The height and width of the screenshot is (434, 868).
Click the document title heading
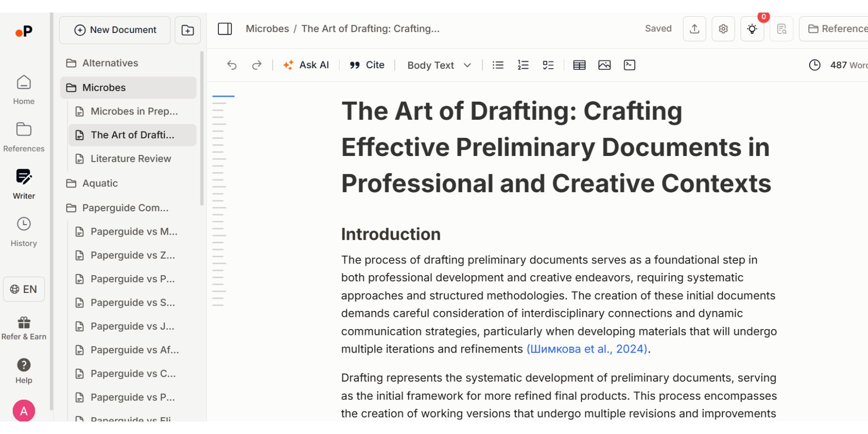pyautogui.click(x=556, y=147)
